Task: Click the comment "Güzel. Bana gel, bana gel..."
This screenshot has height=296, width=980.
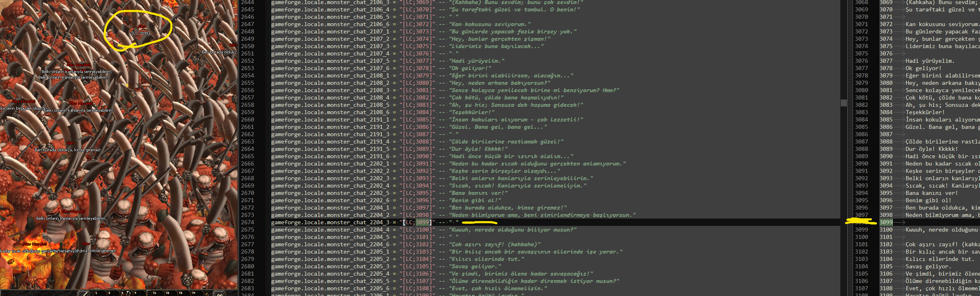Action: click(498, 127)
